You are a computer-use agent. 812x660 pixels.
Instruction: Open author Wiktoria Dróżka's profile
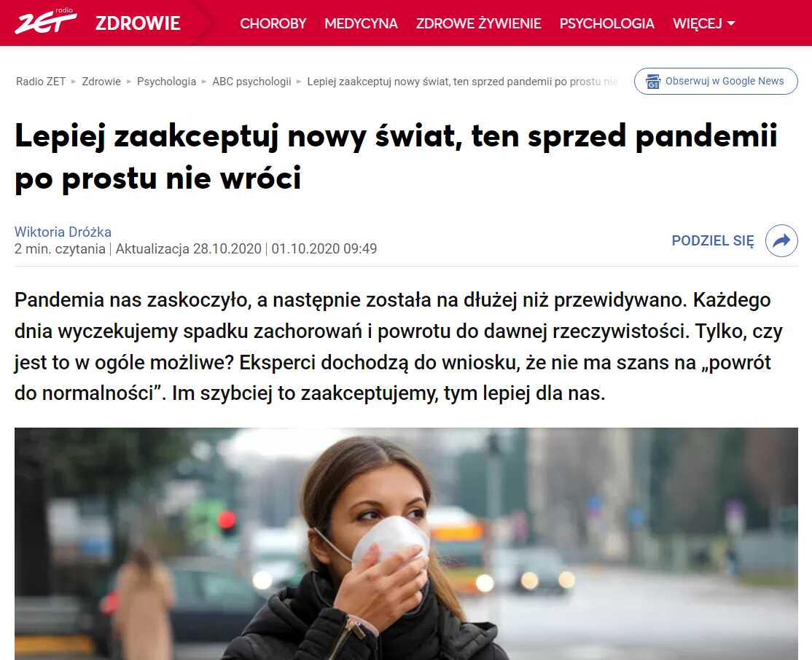(x=63, y=232)
